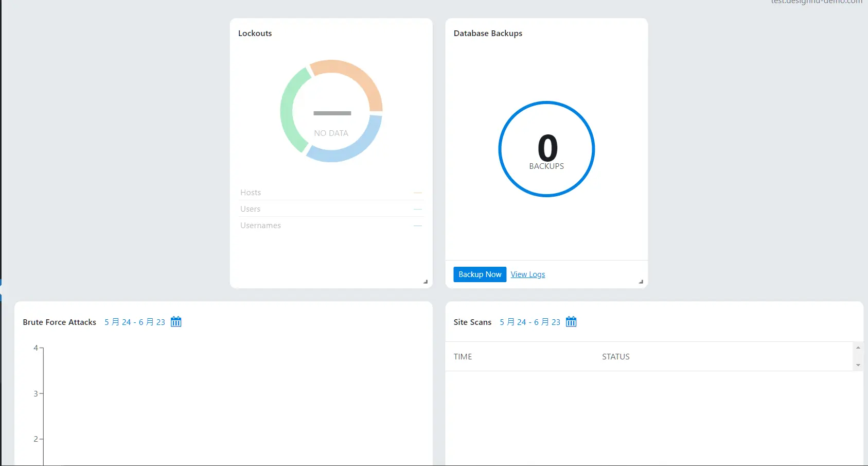The image size is (868, 466).
Task: Grab the Database Backups card resize handle
Action: [x=641, y=282]
